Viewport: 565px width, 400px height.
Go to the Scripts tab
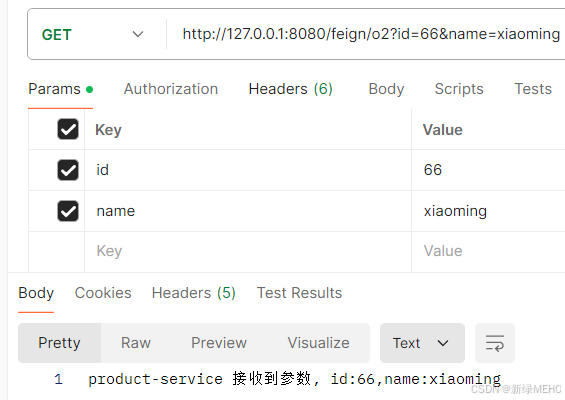tap(459, 89)
